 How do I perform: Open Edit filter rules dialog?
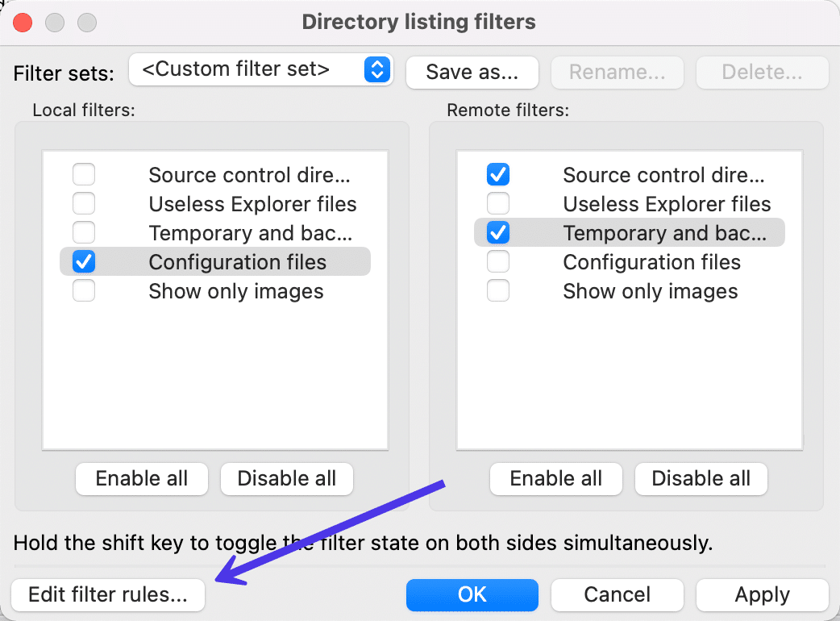click(x=107, y=594)
